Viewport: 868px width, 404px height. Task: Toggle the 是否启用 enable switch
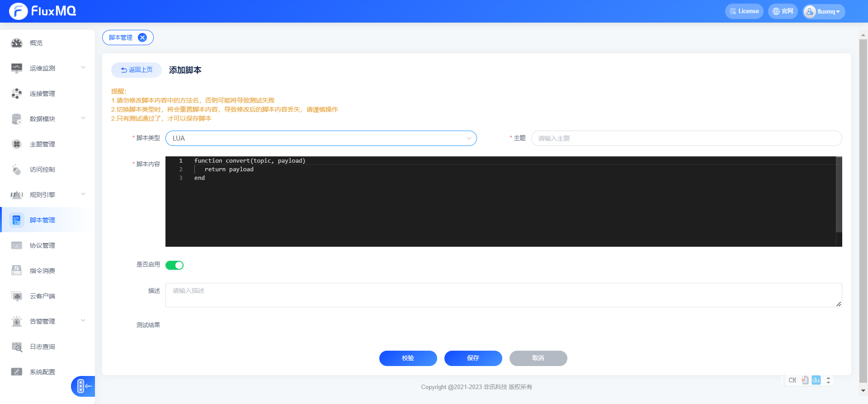pyautogui.click(x=175, y=265)
